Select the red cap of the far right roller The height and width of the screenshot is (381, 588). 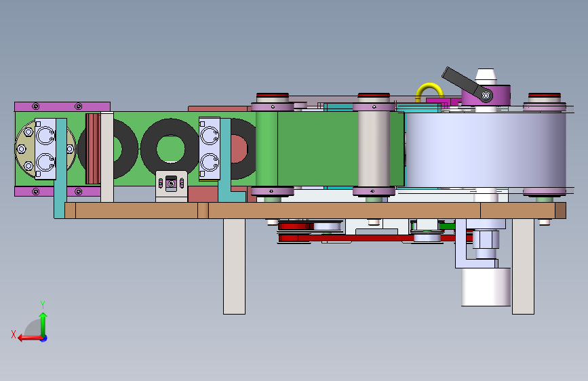[545, 95]
